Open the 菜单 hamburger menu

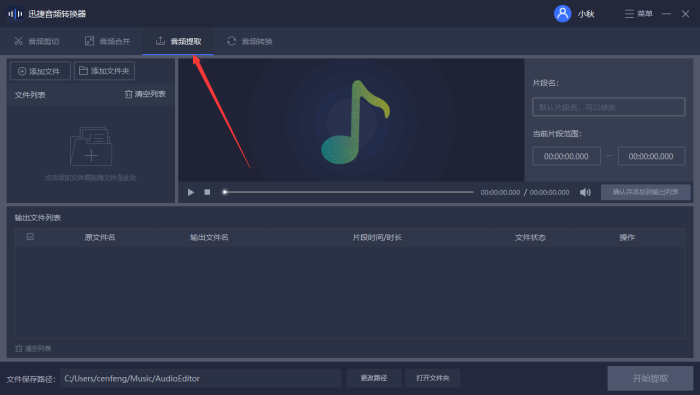(638, 14)
